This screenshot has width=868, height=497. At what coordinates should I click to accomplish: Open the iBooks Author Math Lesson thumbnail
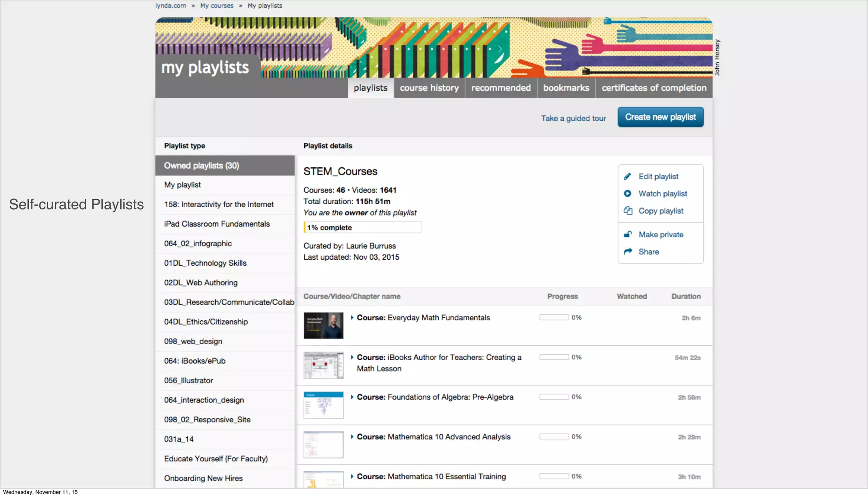(x=323, y=365)
